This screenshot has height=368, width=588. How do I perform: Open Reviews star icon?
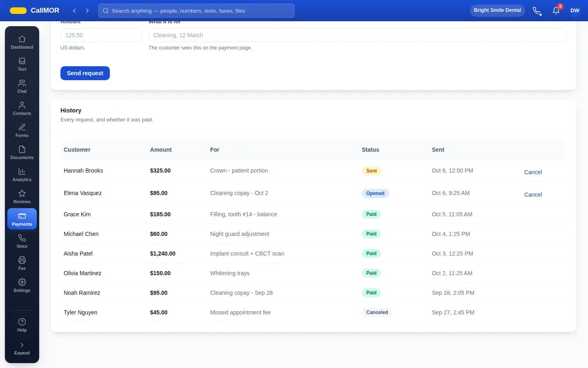(x=22, y=197)
